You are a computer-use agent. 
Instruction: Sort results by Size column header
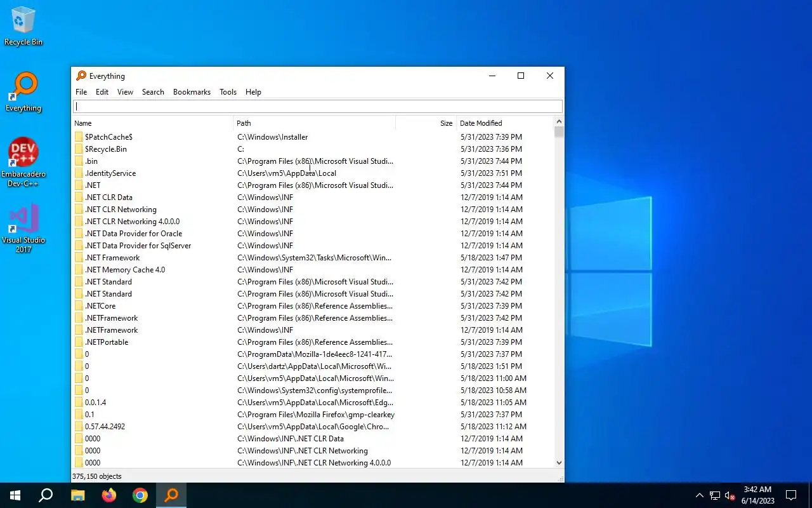pyautogui.click(x=425, y=123)
